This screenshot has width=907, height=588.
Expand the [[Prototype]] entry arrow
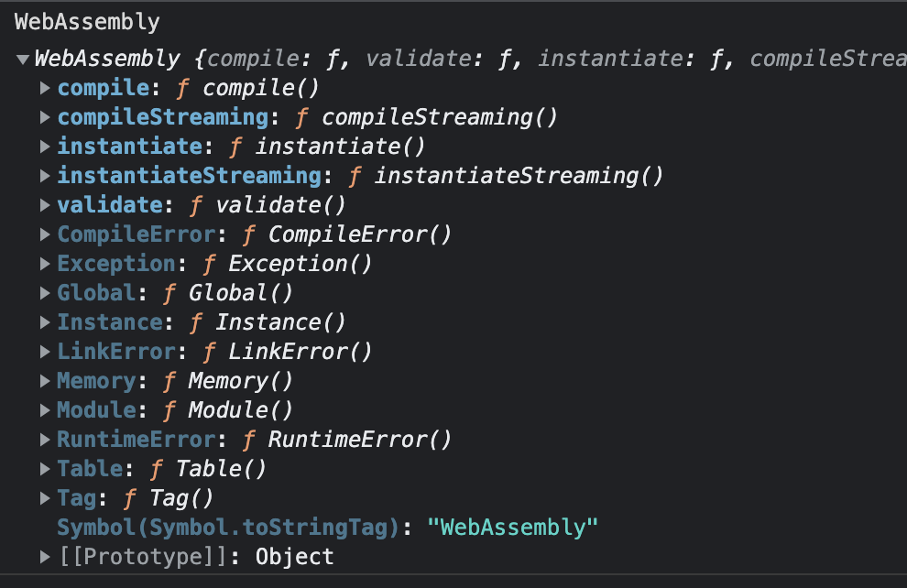pos(45,557)
